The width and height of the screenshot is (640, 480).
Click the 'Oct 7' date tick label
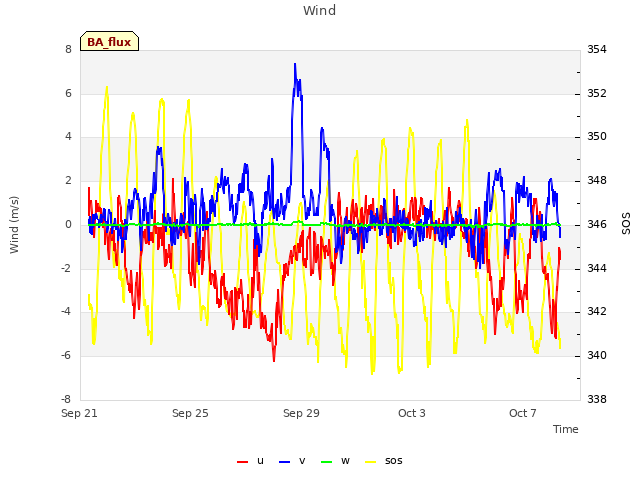pyautogui.click(x=523, y=413)
